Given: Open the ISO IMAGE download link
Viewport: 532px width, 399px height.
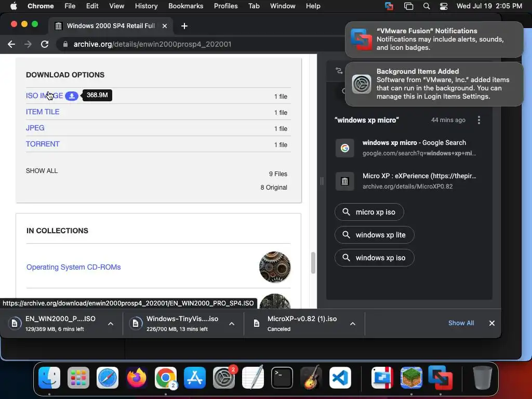Looking at the screenshot, I should coord(45,96).
